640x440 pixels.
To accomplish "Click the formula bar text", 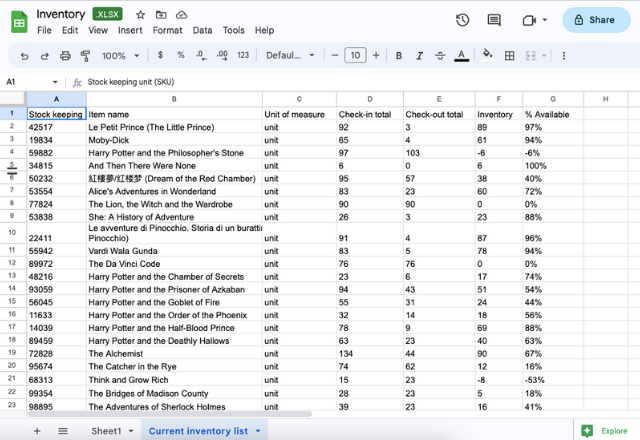I will pyautogui.click(x=131, y=82).
